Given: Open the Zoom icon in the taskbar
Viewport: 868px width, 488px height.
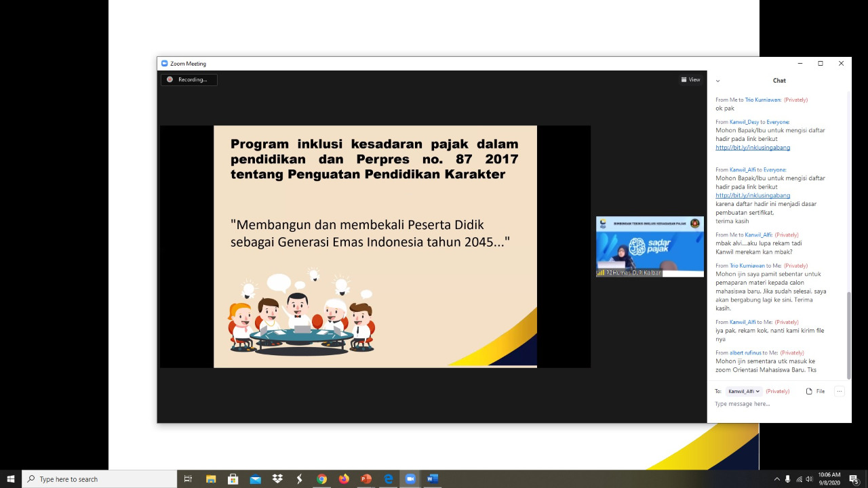Looking at the screenshot, I should coord(410,479).
